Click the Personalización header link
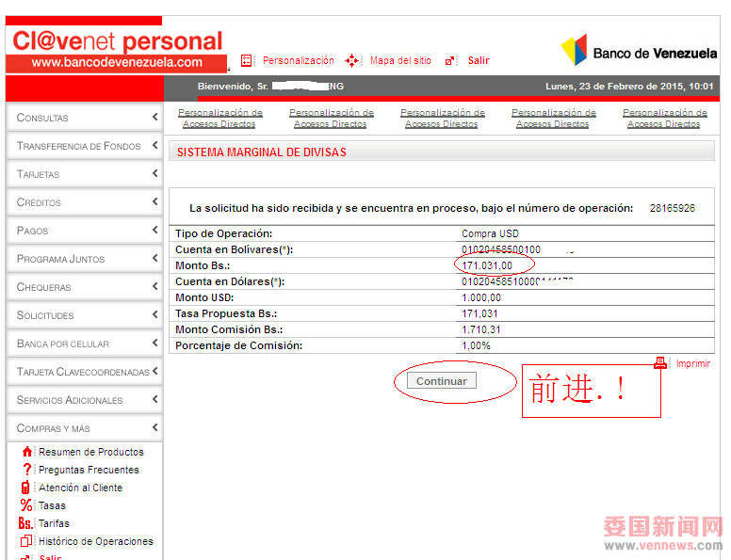This screenshot has width=731, height=560. pos(299,60)
